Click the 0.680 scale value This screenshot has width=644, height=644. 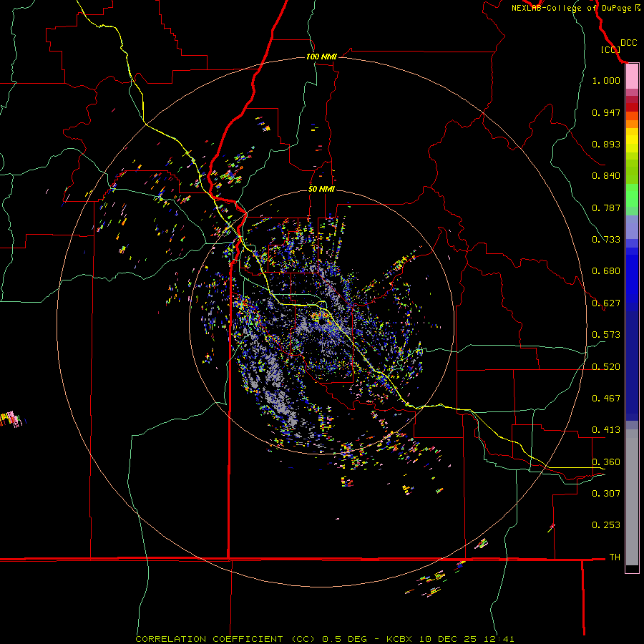coord(606,271)
